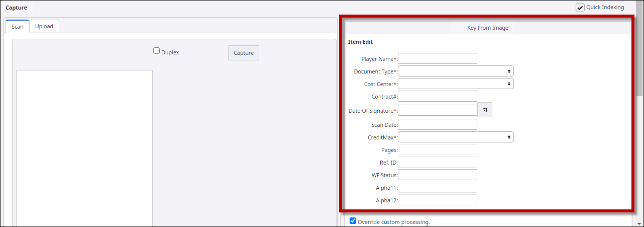Click the Date Of Signature input field

click(x=438, y=110)
